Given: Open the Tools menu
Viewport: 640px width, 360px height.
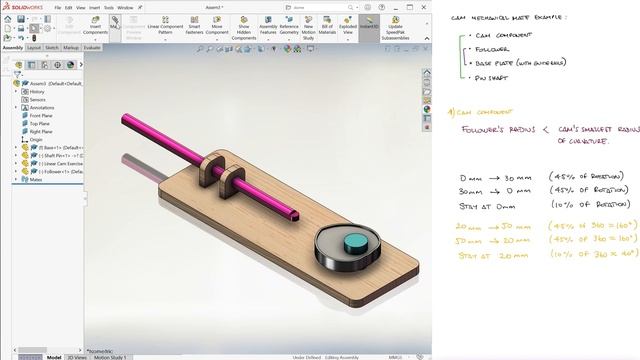Looking at the screenshot, I should 109,7.
